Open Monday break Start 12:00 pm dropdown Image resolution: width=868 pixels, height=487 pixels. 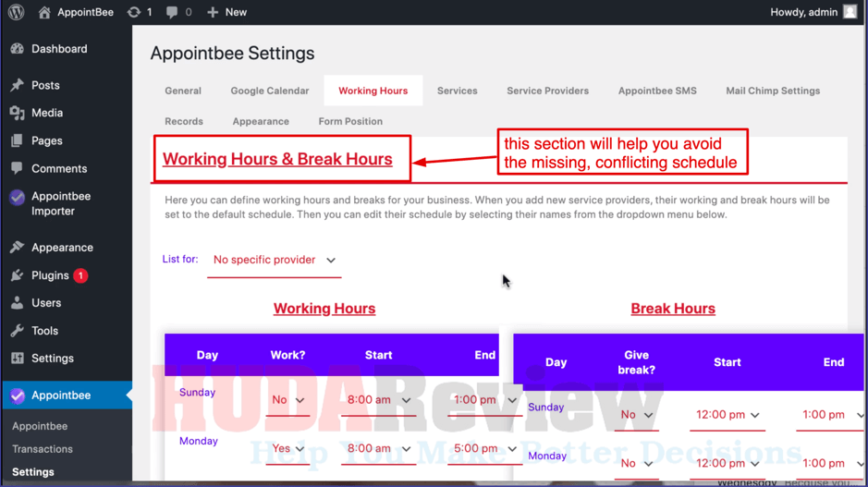(727, 464)
